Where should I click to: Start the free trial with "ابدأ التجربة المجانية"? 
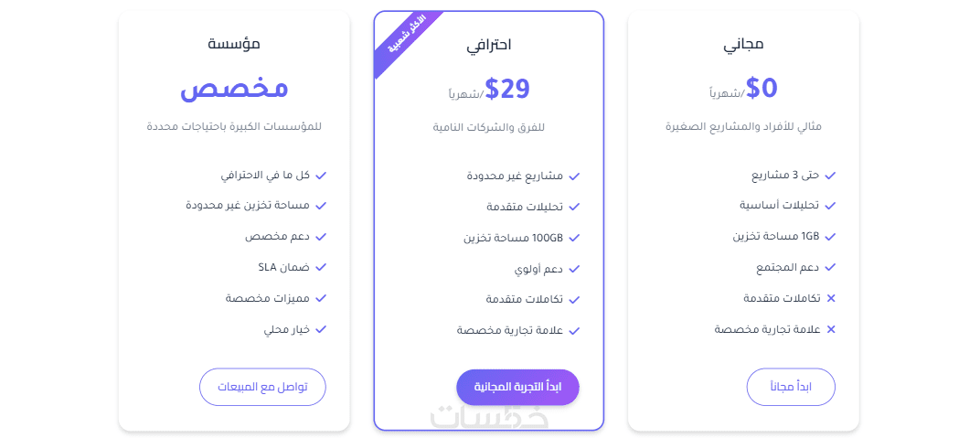517,387
